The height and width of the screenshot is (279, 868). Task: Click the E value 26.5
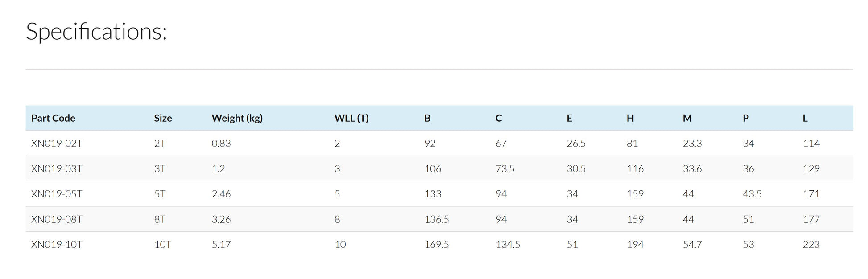[576, 144]
